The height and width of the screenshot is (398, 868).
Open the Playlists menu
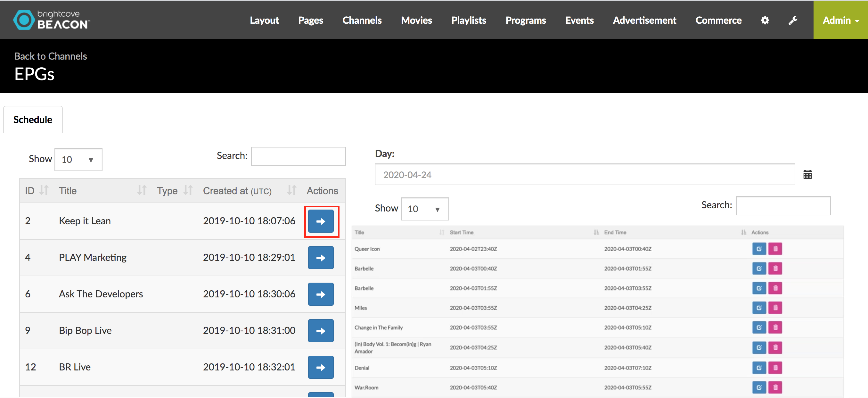[468, 20]
